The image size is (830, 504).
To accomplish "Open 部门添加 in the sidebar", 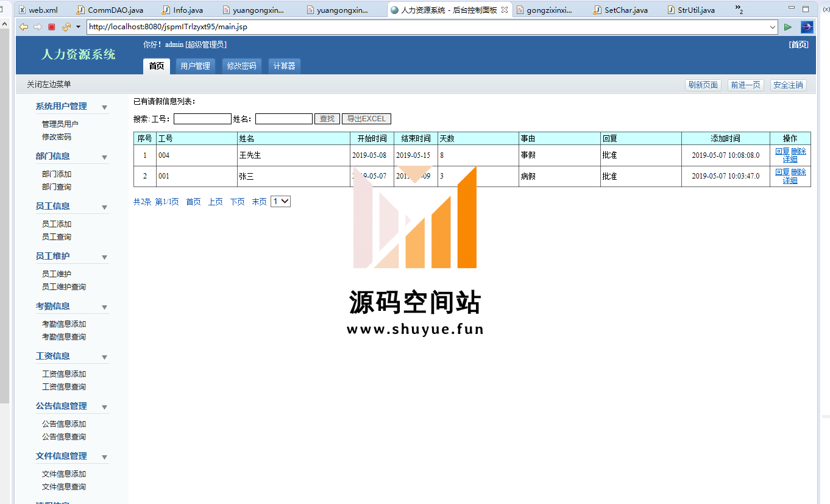I will point(57,174).
